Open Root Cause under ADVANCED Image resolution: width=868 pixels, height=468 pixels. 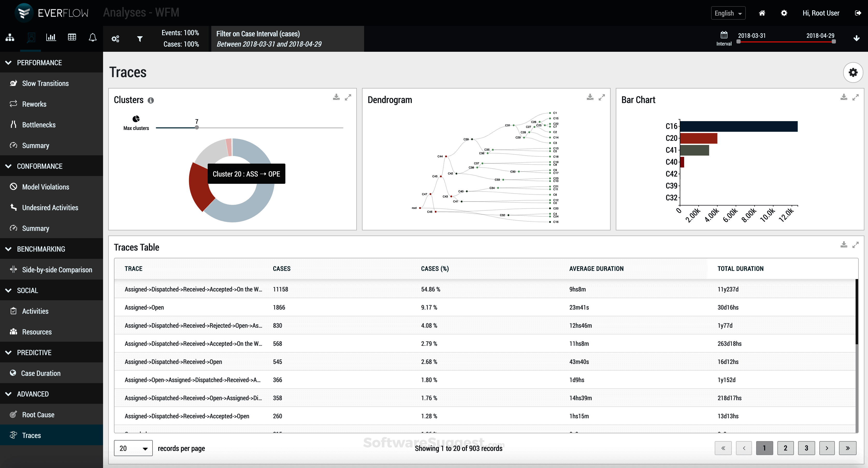[38, 415]
